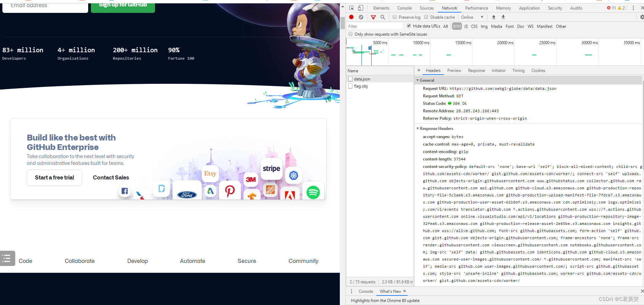Open the Security panel tab

[x=555, y=8]
